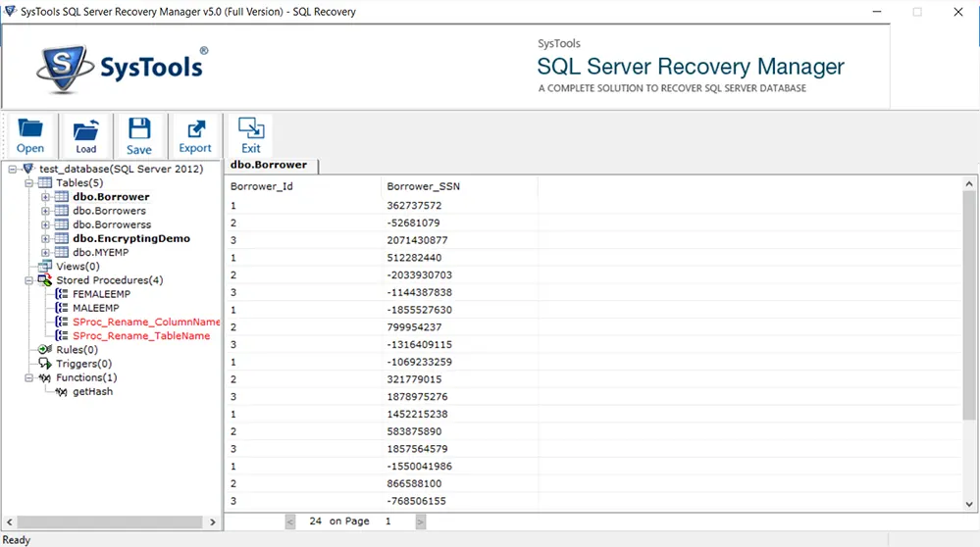Click the tree panel horizontal scrollbar right arrow

(x=213, y=522)
